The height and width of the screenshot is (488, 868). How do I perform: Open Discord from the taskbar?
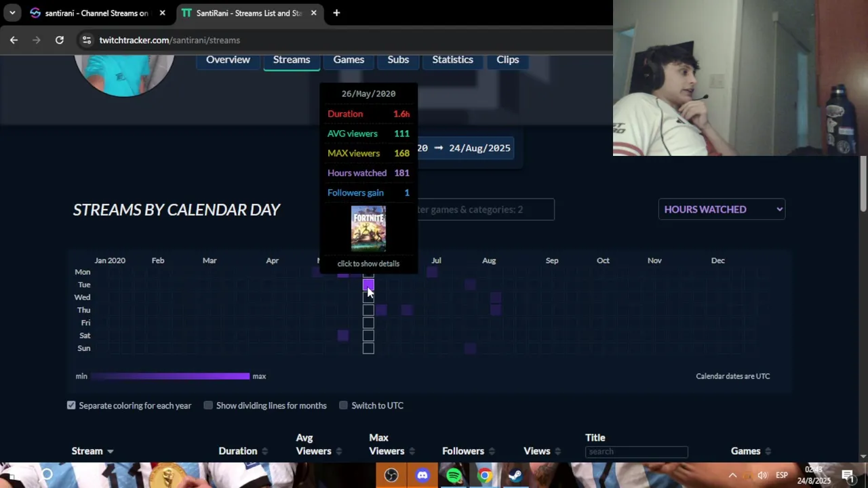pos(422,475)
